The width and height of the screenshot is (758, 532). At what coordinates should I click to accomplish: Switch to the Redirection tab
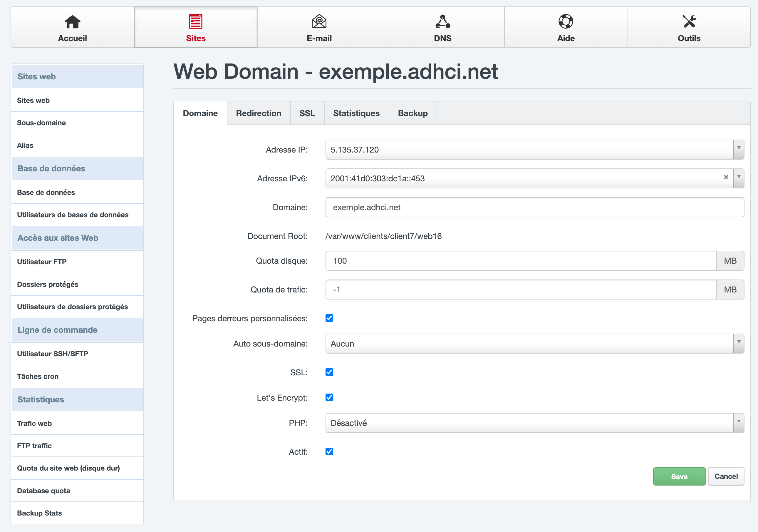(x=259, y=113)
